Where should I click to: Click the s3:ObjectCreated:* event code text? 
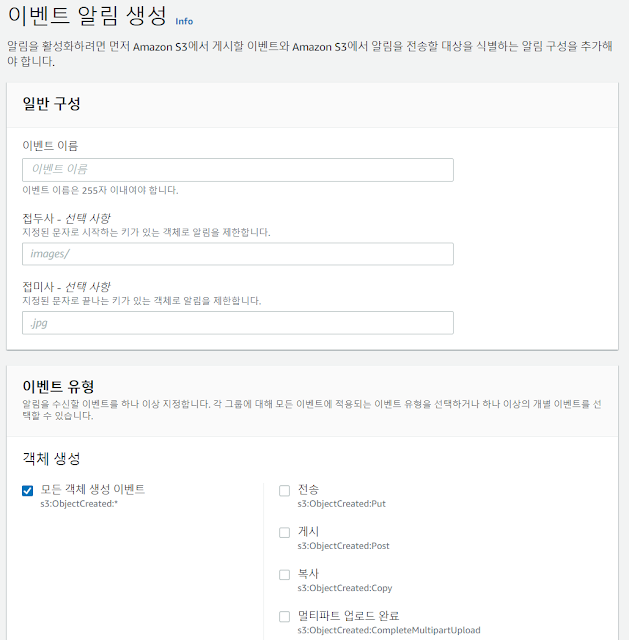(x=79, y=504)
